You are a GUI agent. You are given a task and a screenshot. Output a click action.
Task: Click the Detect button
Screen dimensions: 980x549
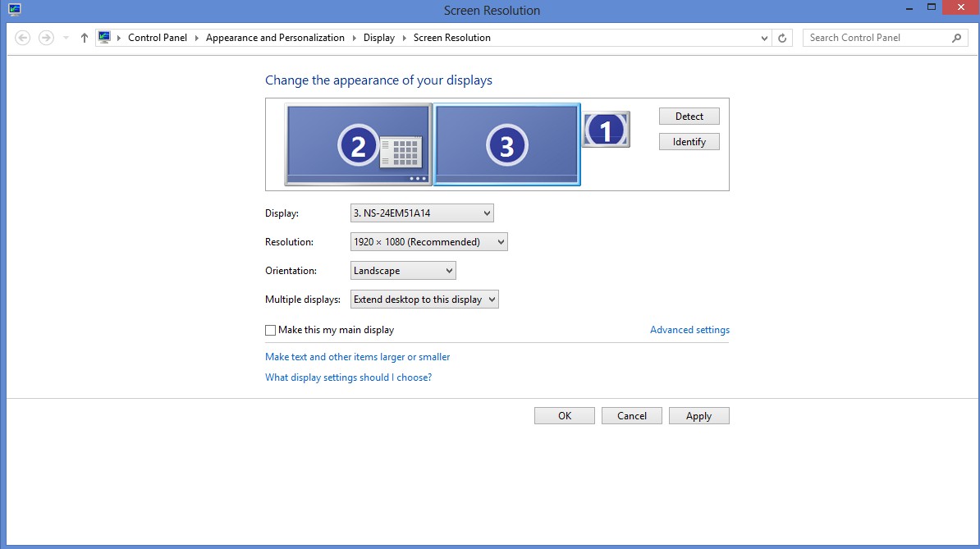pyautogui.click(x=689, y=117)
